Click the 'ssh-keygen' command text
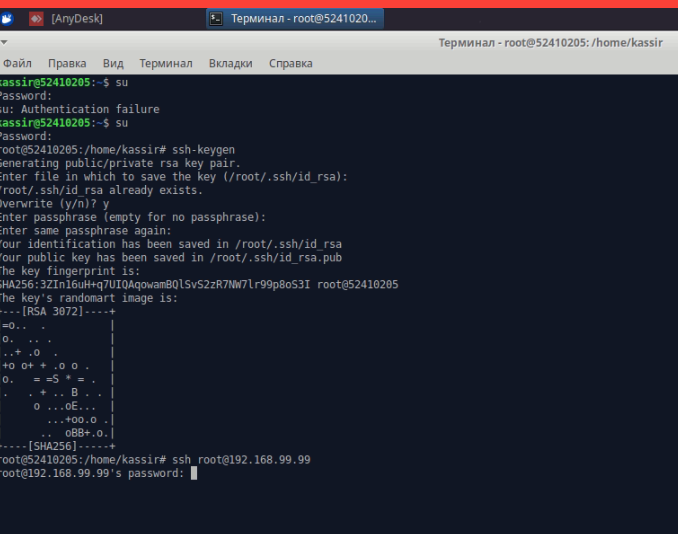This screenshot has height=534, width=678. pyautogui.click(x=204, y=150)
